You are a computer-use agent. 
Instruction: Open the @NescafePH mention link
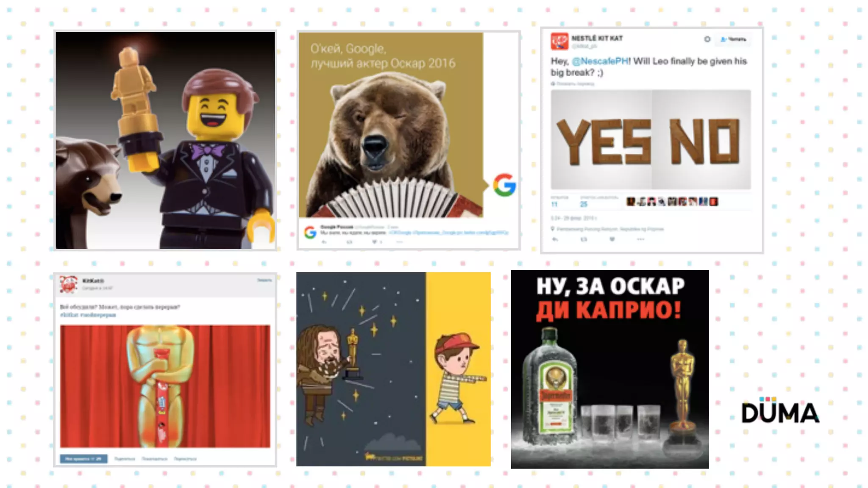(601, 61)
